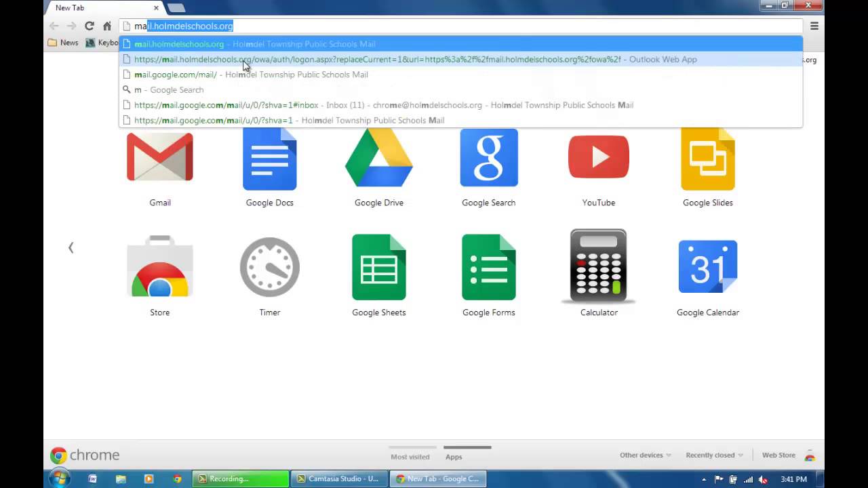Select the New Tab browser tab
This screenshot has height=488, width=868.
[102, 7]
